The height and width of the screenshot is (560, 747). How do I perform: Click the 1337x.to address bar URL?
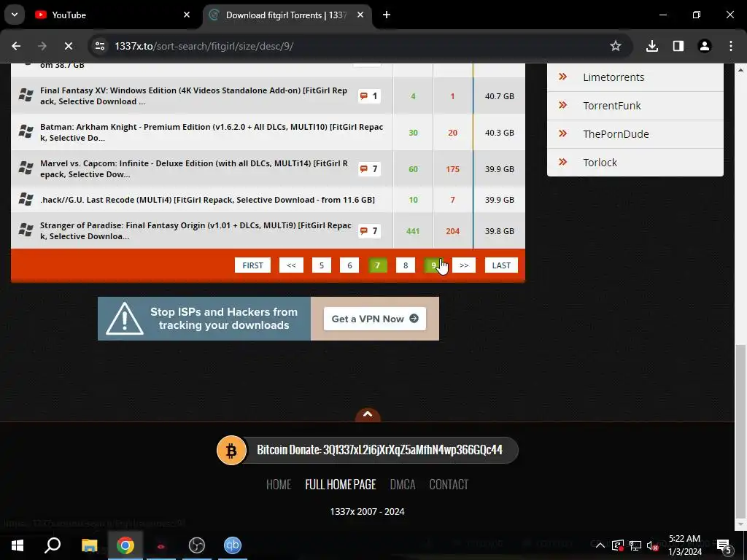click(x=204, y=46)
